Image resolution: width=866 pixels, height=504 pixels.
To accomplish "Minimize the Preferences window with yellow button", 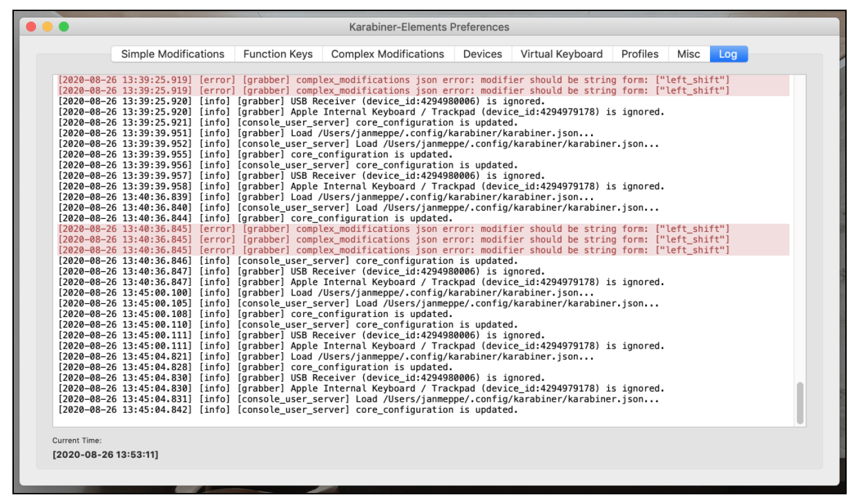I will coord(48,27).
